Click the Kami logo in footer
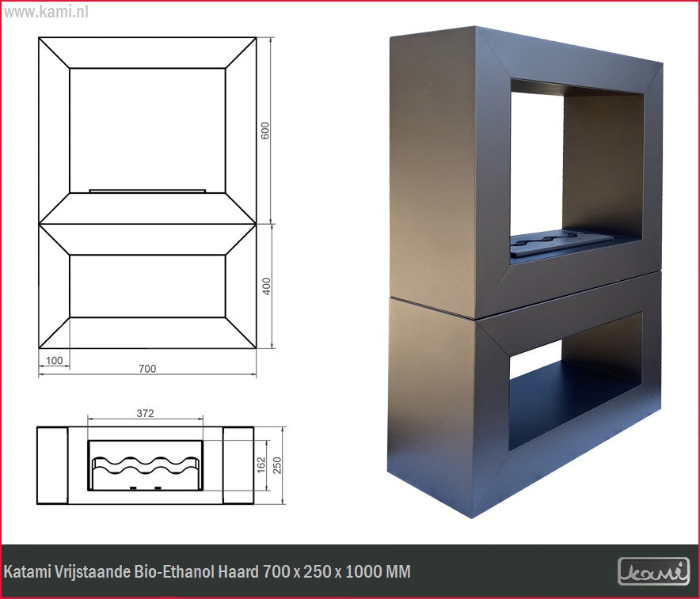Viewport: 700px width, 599px height. point(652,571)
